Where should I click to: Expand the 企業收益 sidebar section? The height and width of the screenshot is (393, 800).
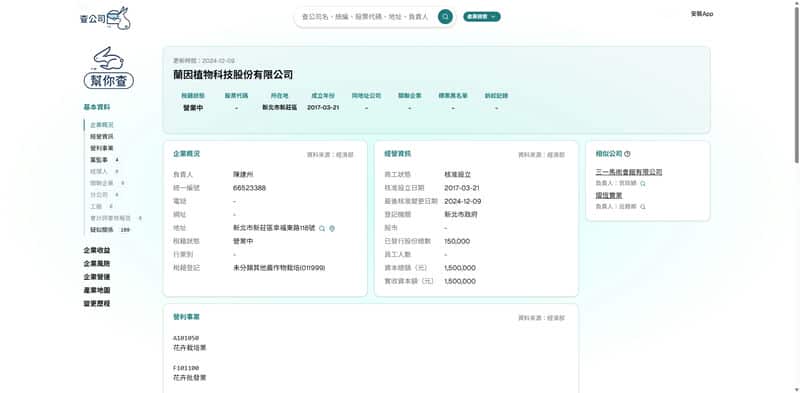(x=97, y=251)
